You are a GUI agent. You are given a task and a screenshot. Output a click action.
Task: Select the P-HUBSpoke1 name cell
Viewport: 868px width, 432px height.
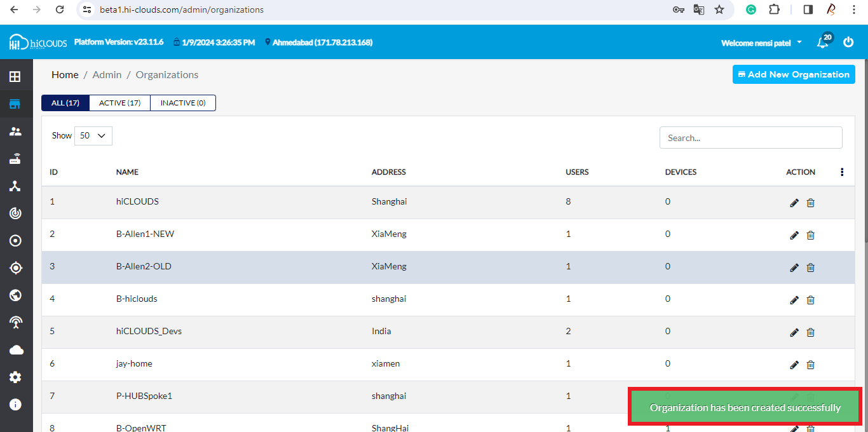tap(144, 396)
